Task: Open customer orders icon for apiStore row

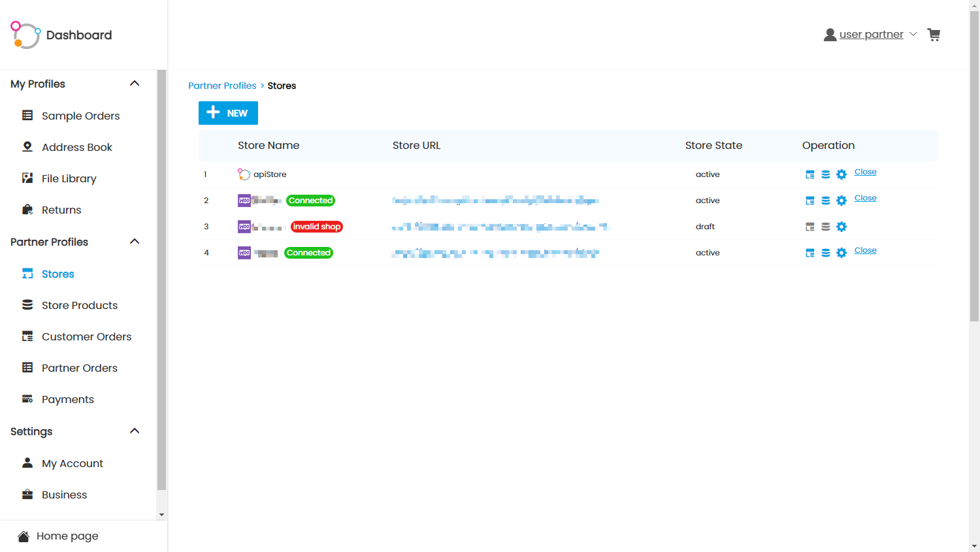Action: [x=810, y=174]
